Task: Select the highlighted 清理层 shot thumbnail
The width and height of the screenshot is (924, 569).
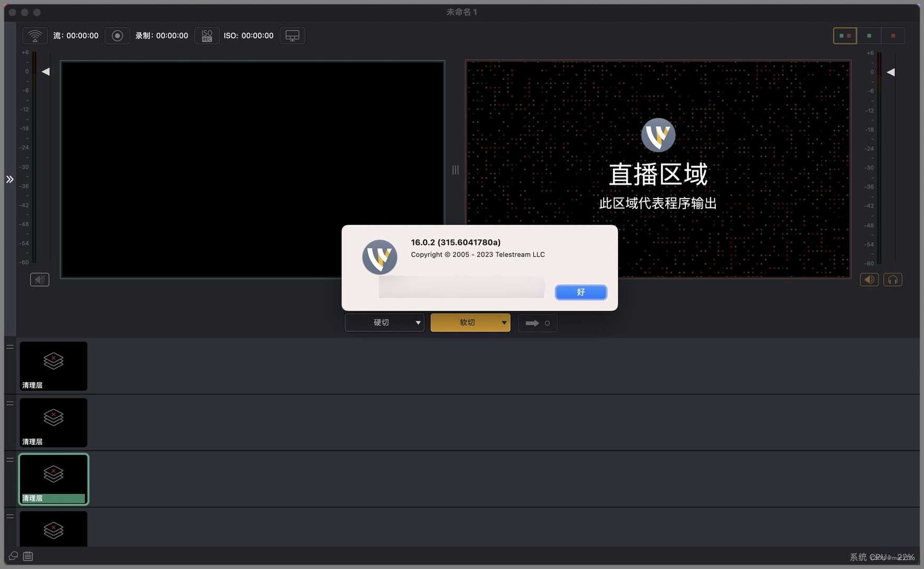Action: click(x=54, y=479)
